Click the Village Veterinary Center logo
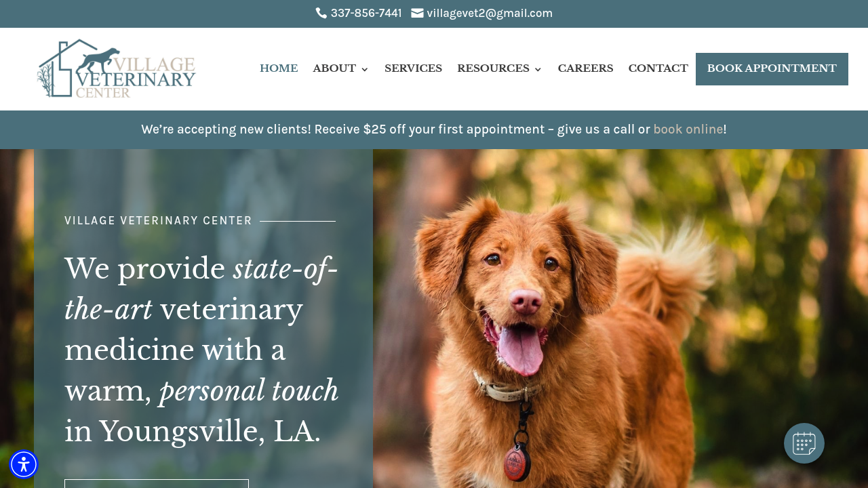868x488 pixels. [117, 68]
